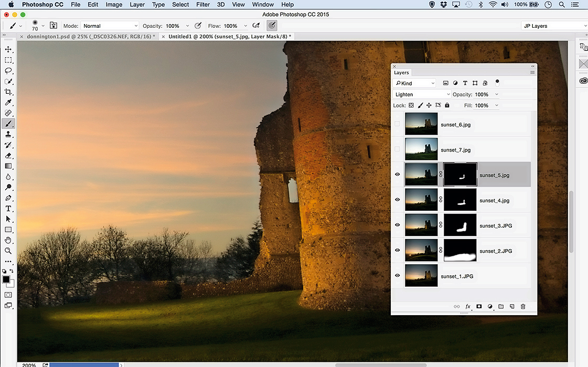
Task: Open the Flow dropdown arrow
Action: [245, 26]
